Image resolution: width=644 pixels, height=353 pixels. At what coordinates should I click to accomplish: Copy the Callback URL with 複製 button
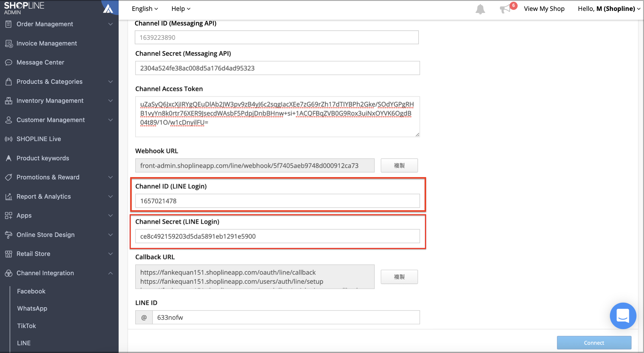(x=399, y=277)
